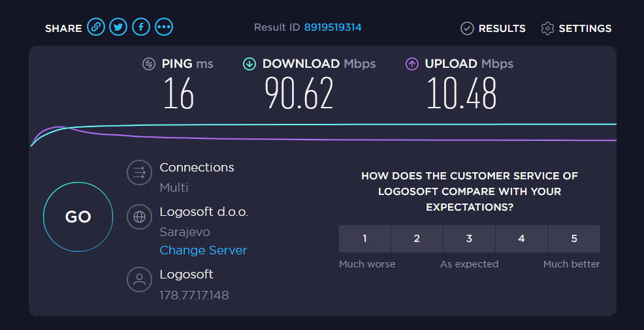Open result ID 8919519314 link
The height and width of the screenshot is (330, 644).
pos(332,27)
